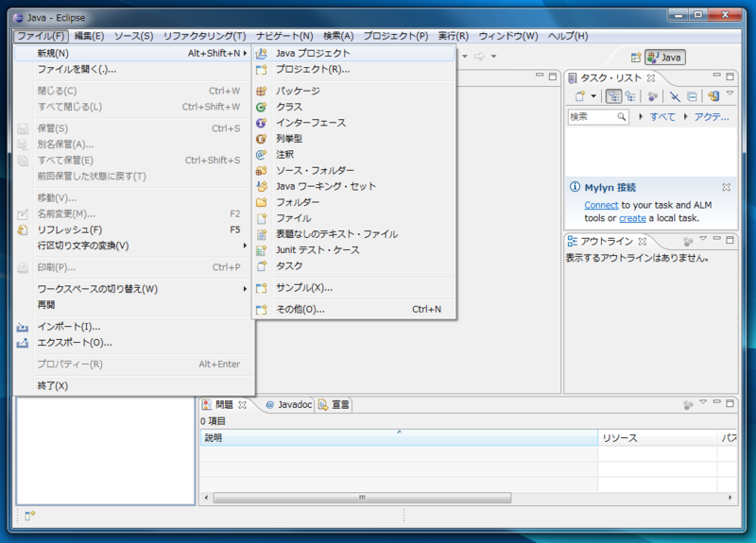This screenshot has width=756, height=543.
Task: Expand ワークスペースの切り替え(W) submenu
Action: pos(133,289)
